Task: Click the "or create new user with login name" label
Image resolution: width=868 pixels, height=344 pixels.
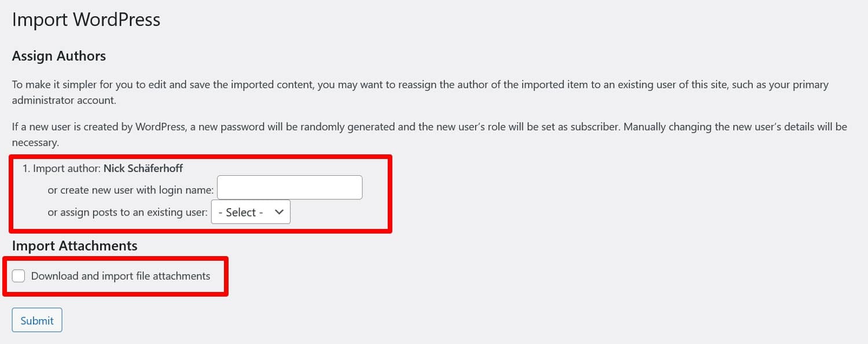Action: (x=131, y=190)
